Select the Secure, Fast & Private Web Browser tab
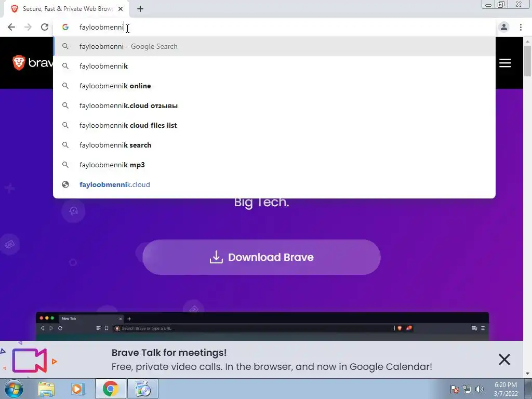532x399 pixels. [66, 9]
